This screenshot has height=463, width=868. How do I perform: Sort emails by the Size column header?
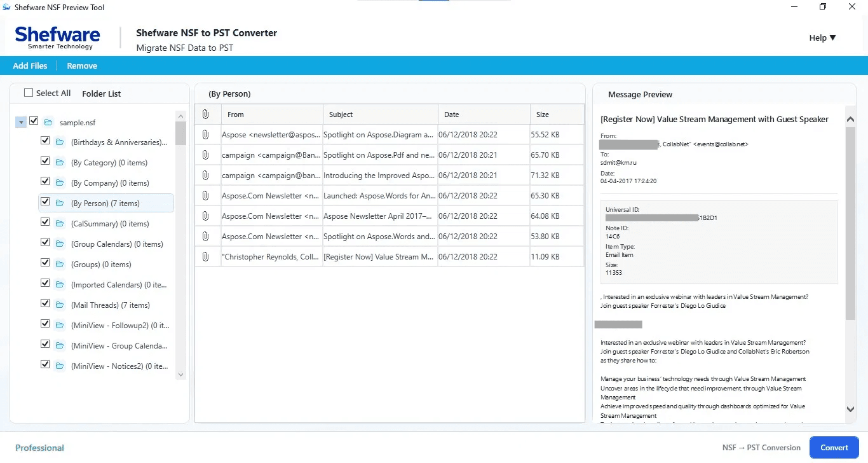click(x=557, y=114)
